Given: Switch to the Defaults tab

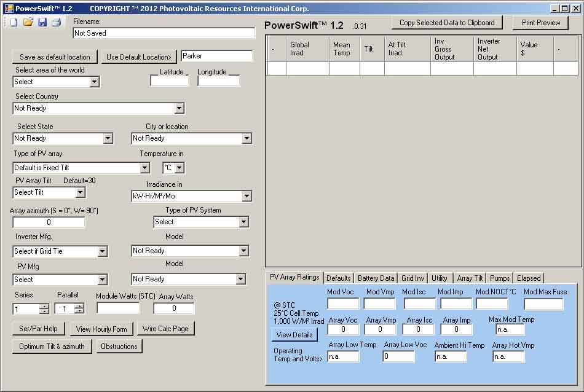Looking at the screenshot, I should coord(338,278).
